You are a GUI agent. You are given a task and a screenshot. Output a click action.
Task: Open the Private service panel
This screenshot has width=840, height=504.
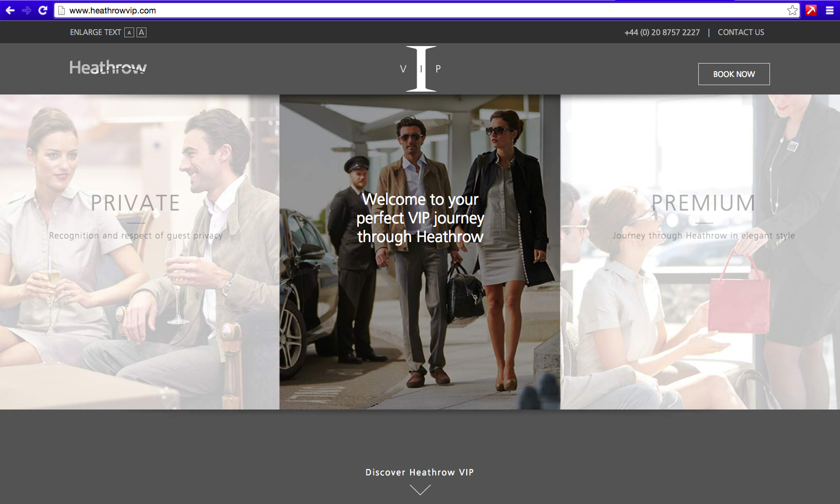(139, 252)
